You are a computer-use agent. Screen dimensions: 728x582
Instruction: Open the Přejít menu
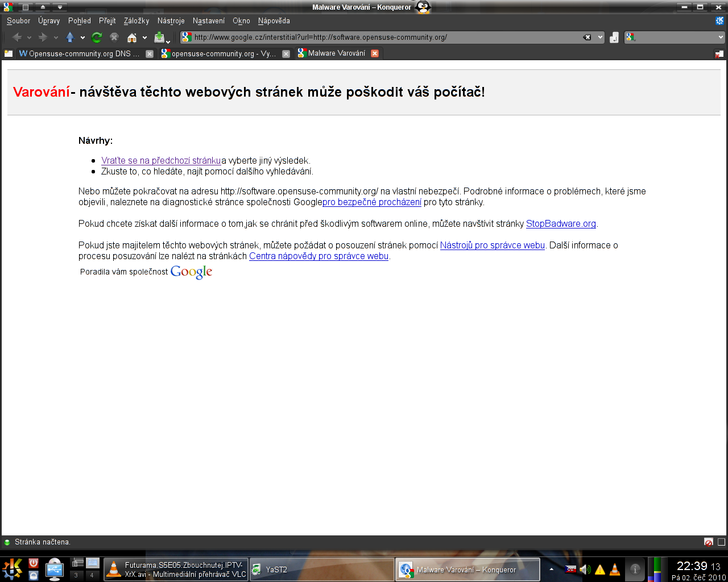(x=107, y=21)
